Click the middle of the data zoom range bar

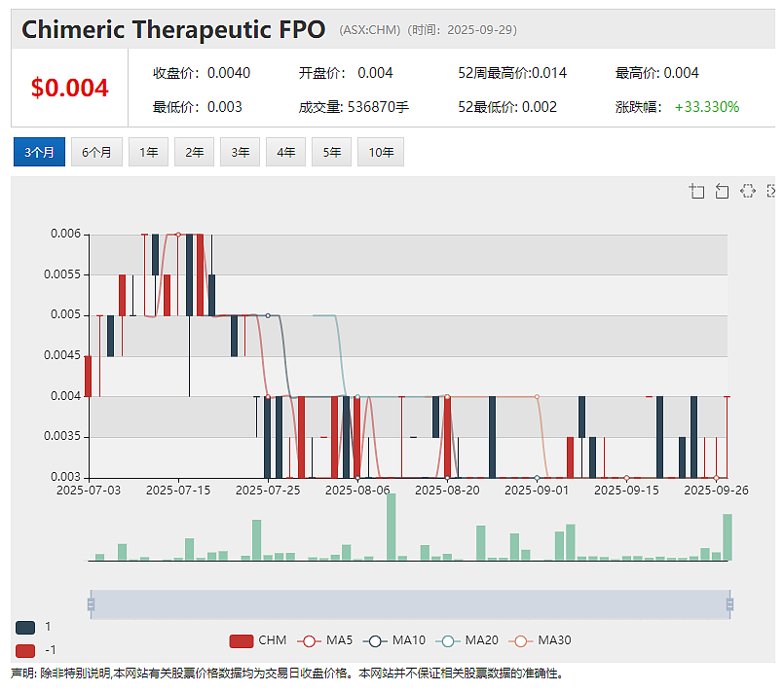[x=410, y=604]
